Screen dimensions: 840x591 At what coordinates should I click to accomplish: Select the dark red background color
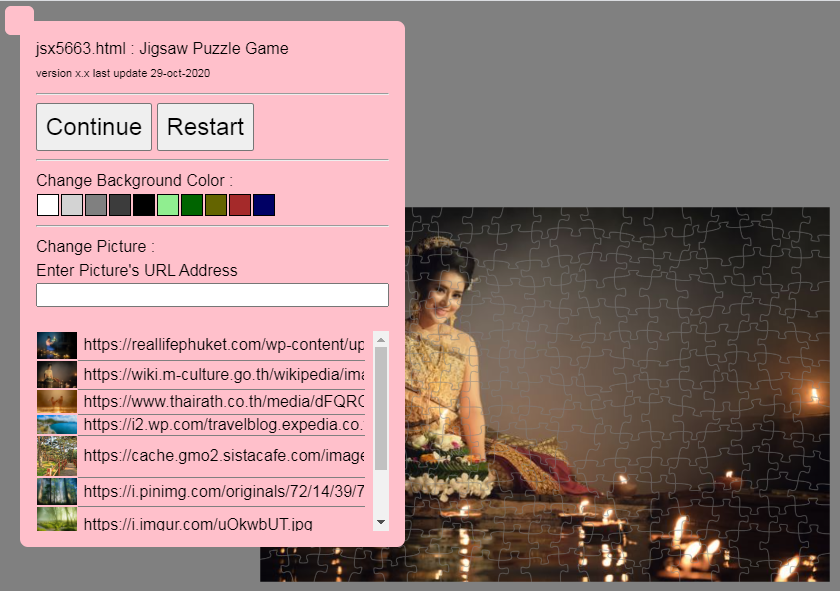click(239, 204)
